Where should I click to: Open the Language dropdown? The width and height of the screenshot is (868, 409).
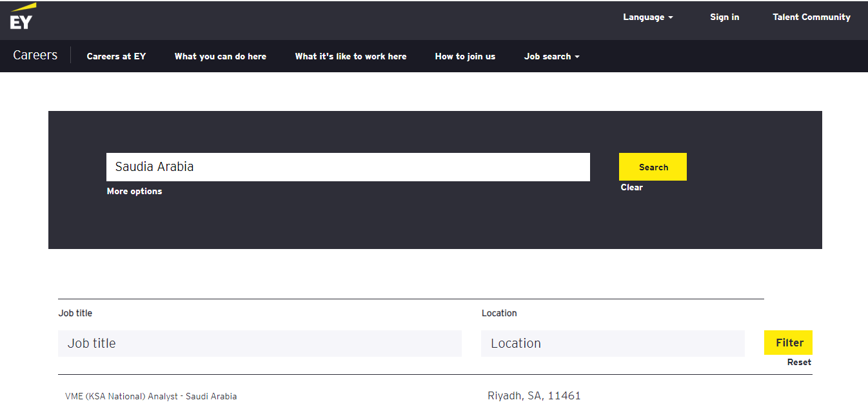(647, 17)
